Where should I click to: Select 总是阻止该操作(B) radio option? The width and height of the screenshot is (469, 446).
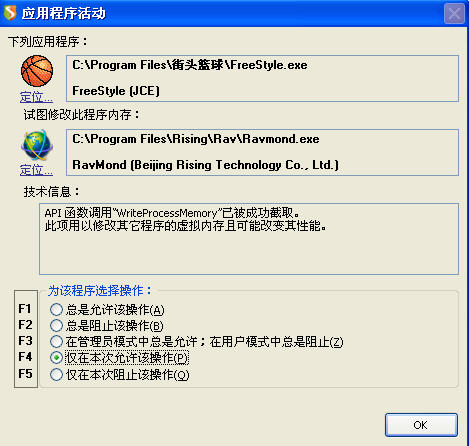click(x=106, y=325)
